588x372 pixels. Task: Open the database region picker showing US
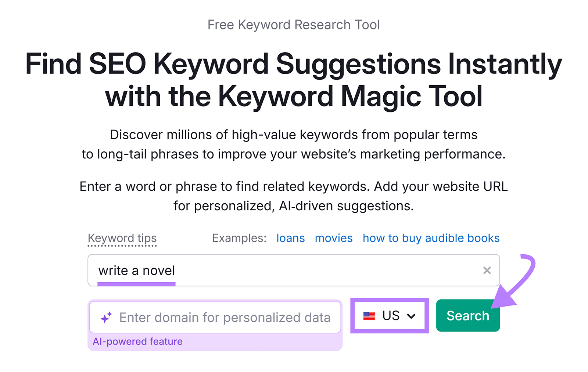[389, 315]
